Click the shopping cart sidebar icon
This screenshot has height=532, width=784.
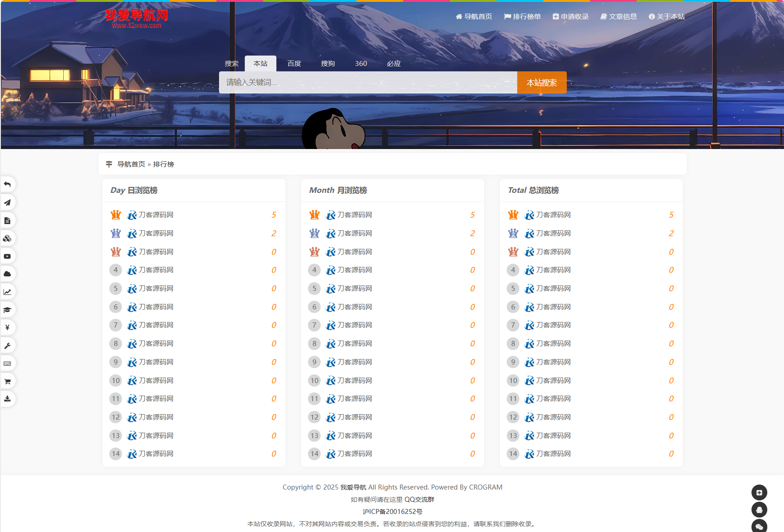point(8,382)
